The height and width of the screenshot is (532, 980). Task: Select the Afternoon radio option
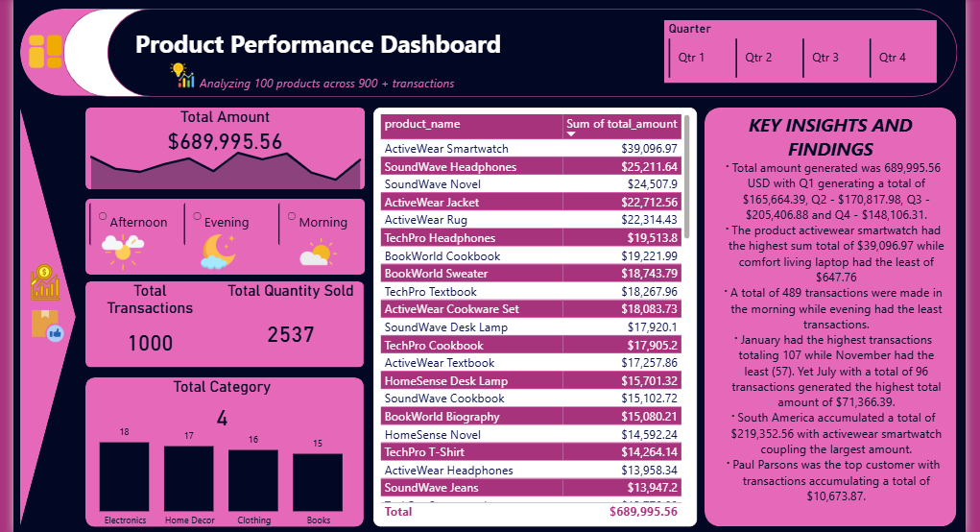tap(103, 216)
